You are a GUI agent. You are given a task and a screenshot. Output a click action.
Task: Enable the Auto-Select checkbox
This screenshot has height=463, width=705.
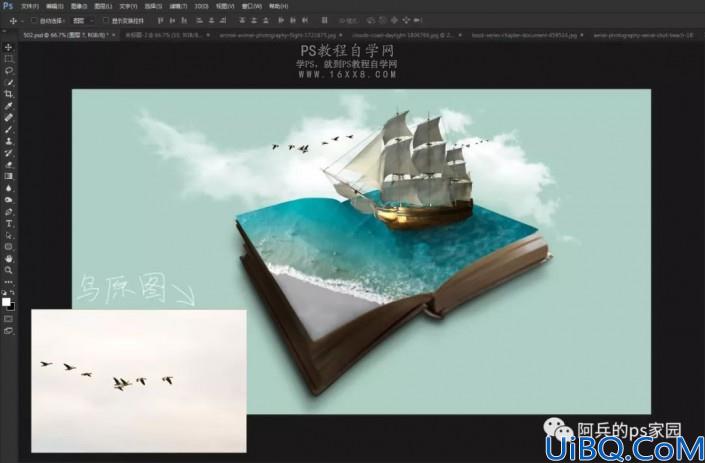34,20
